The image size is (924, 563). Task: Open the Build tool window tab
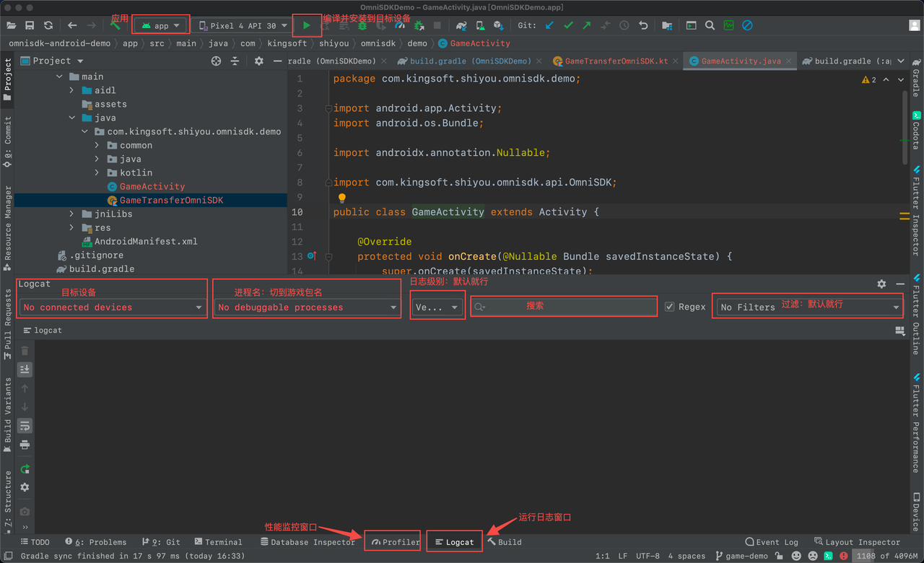[x=504, y=542]
